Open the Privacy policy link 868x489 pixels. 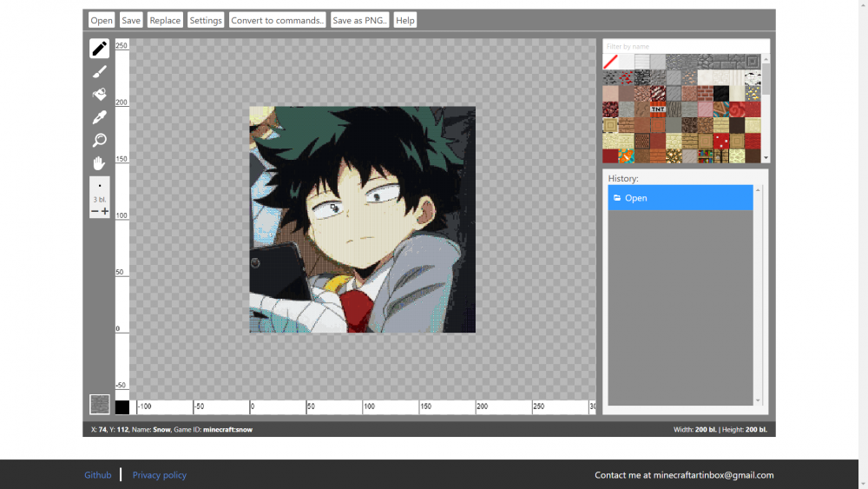click(x=160, y=474)
